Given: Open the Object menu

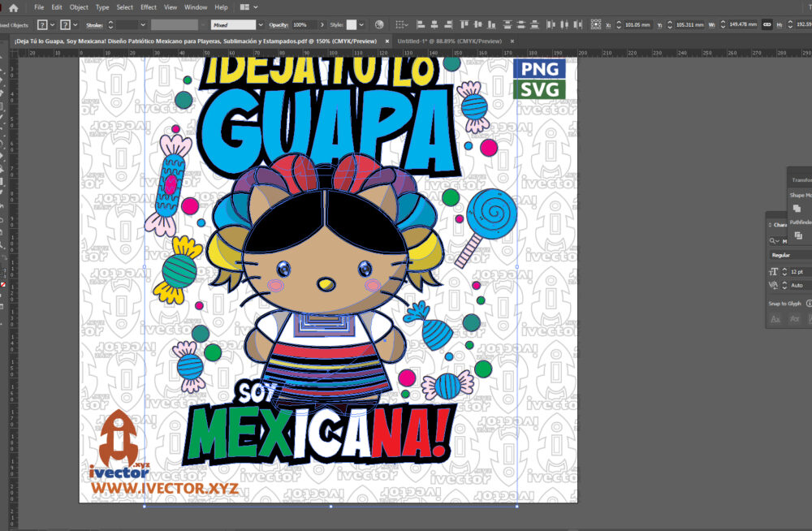Looking at the screenshot, I should pyautogui.click(x=79, y=7).
